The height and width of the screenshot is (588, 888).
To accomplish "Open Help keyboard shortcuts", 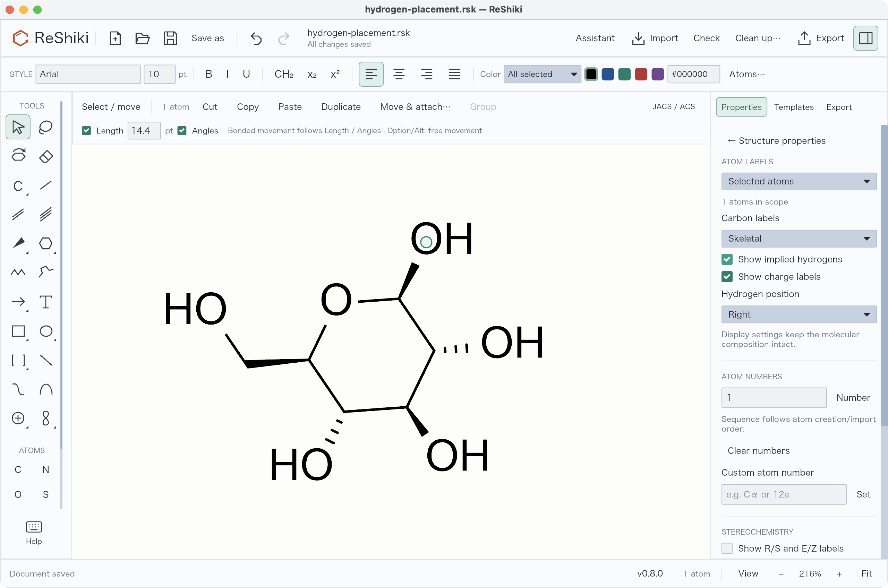I will [x=34, y=533].
